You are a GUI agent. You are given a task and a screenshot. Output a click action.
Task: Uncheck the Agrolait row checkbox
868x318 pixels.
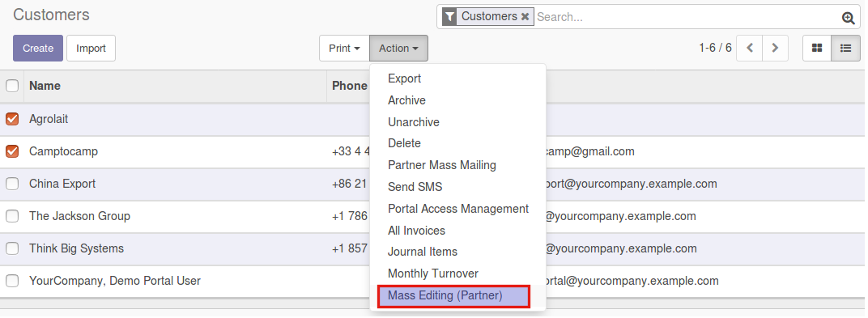[11, 119]
